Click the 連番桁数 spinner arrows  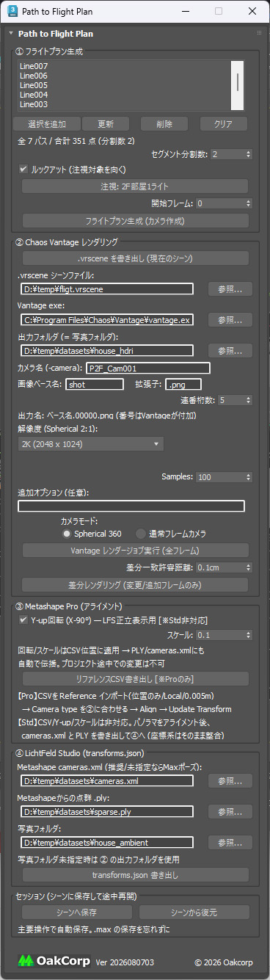(x=248, y=400)
